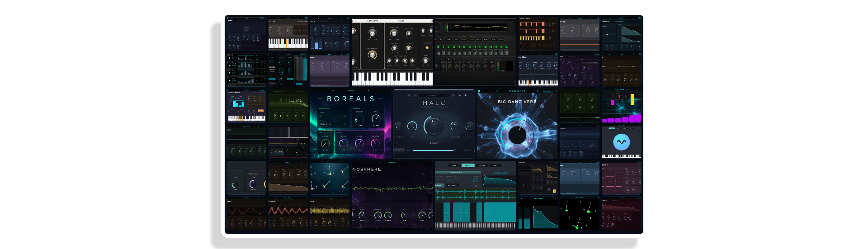Viewport: 868px width, 249px height.
Task: Open the green pendulum dots plugin thumbnail
Action: coord(580,213)
